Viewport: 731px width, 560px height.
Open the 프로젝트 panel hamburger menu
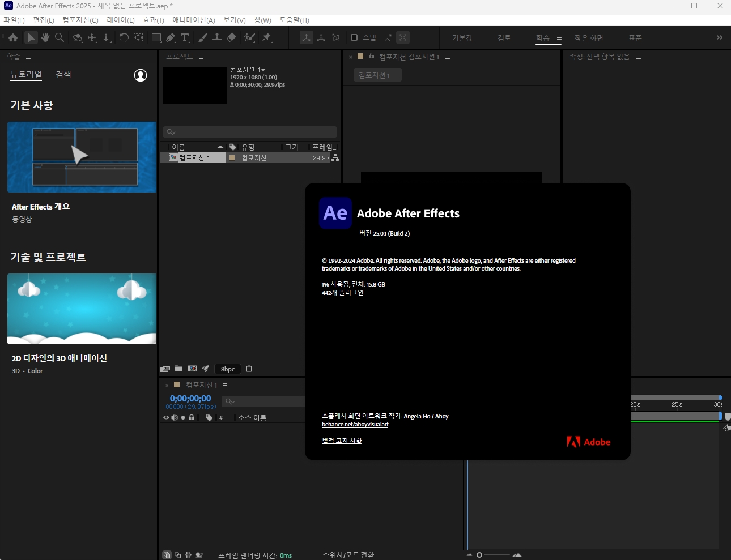[201, 57]
